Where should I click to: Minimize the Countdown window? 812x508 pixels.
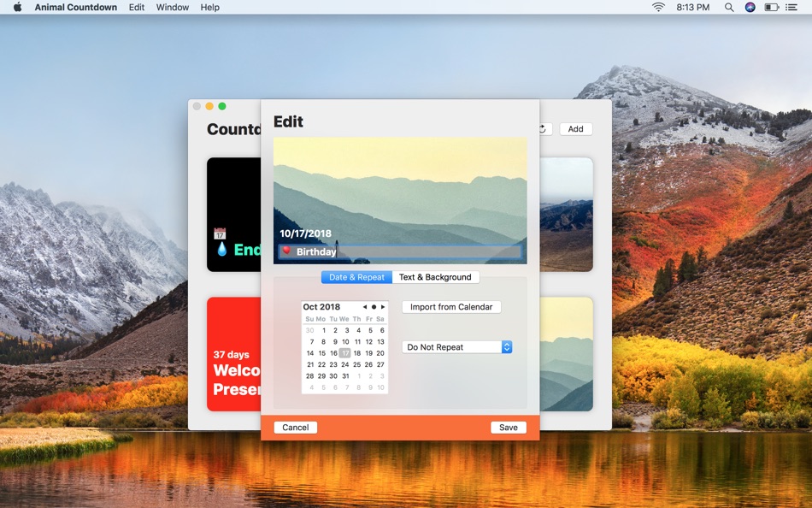[209, 106]
